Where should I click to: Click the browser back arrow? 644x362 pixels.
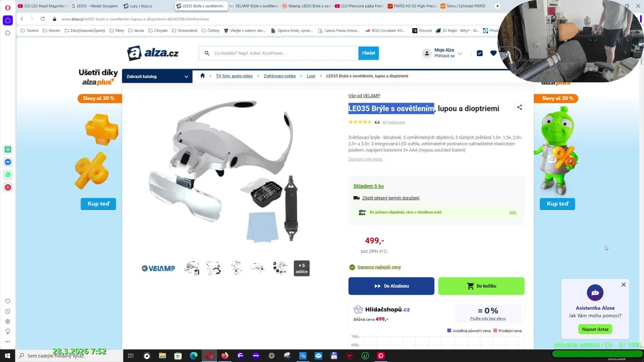[22, 19]
